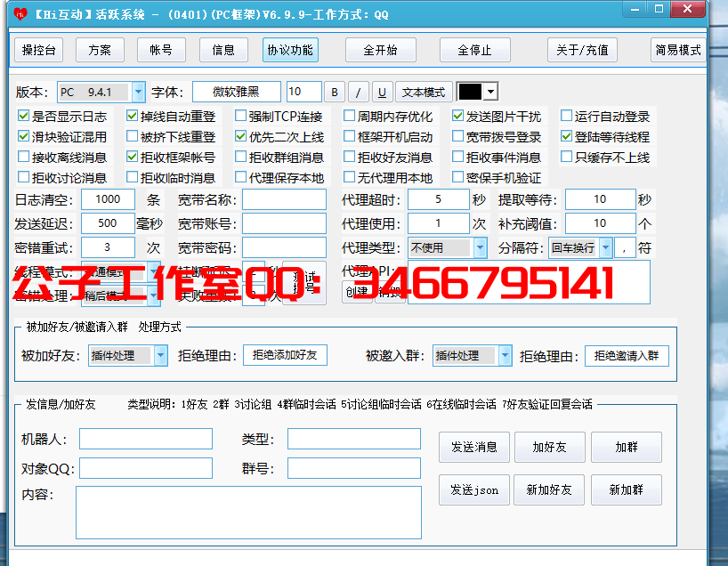This screenshot has height=566, width=728.
Task: Uncheck 滑块验证混用
Action: click(23, 136)
